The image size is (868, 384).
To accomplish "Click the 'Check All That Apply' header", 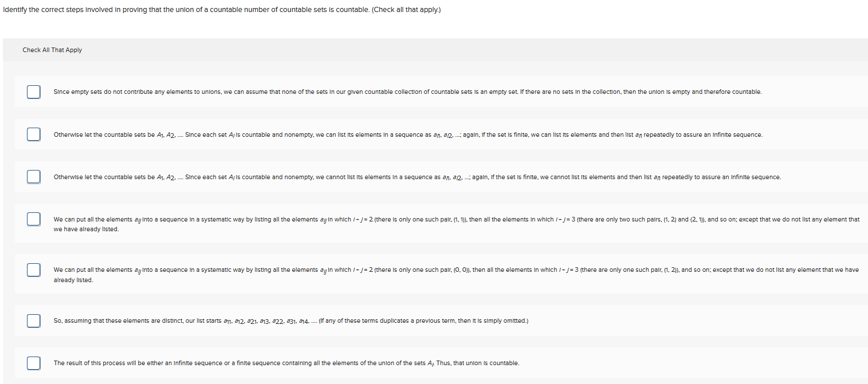I will click(x=52, y=50).
